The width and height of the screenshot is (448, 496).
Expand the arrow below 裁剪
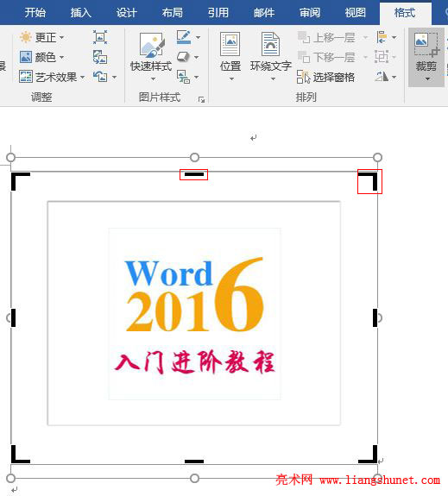pos(427,78)
